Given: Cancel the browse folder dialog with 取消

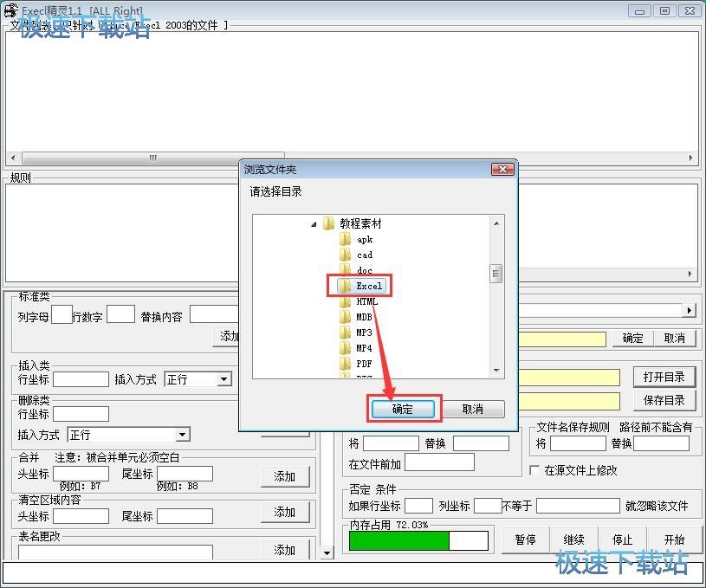Looking at the screenshot, I should [472, 409].
